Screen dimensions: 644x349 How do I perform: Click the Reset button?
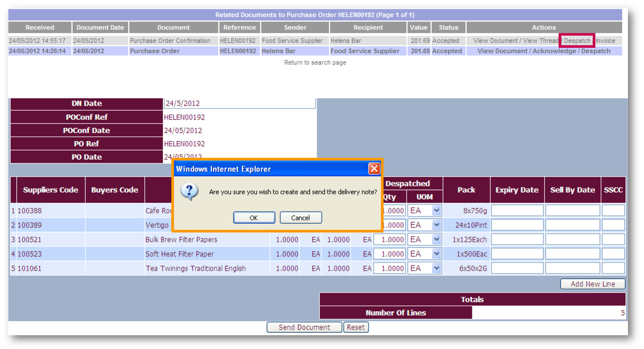[356, 327]
